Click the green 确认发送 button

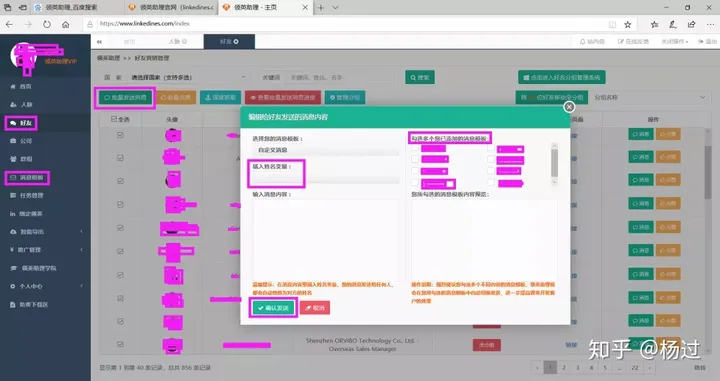tap(273, 308)
